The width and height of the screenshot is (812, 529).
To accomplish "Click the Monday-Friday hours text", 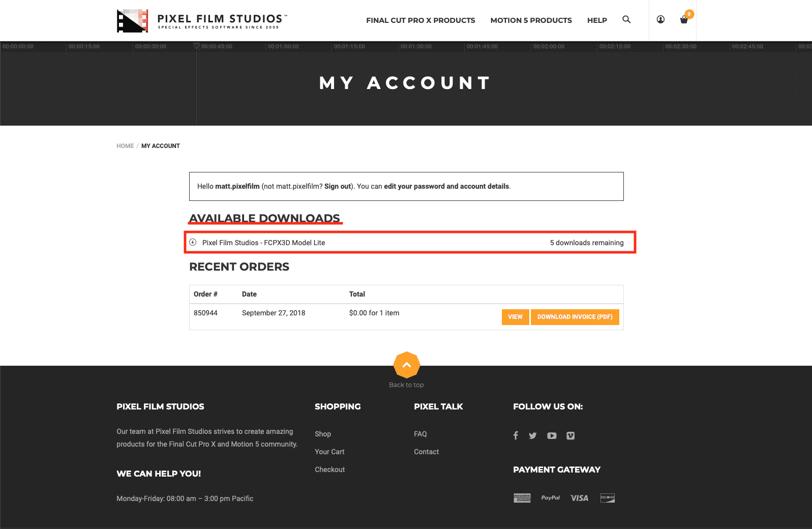I will click(x=185, y=498).
